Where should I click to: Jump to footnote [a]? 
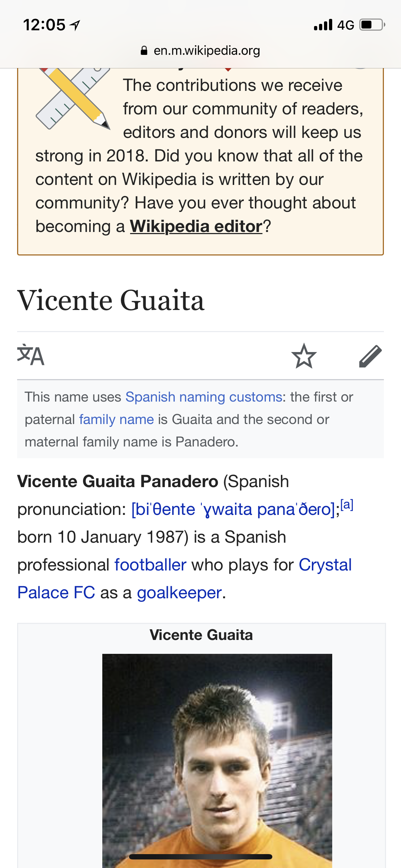click(x=347, y=505)
